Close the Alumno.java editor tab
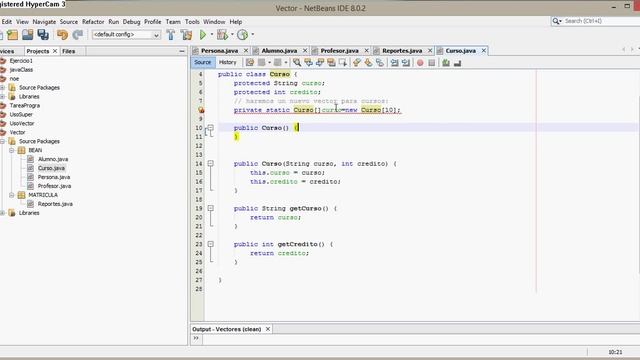 click(x=305, y=51)
